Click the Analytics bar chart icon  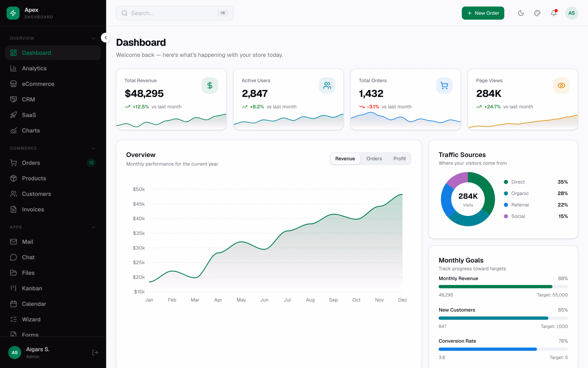tap(13, 68)
